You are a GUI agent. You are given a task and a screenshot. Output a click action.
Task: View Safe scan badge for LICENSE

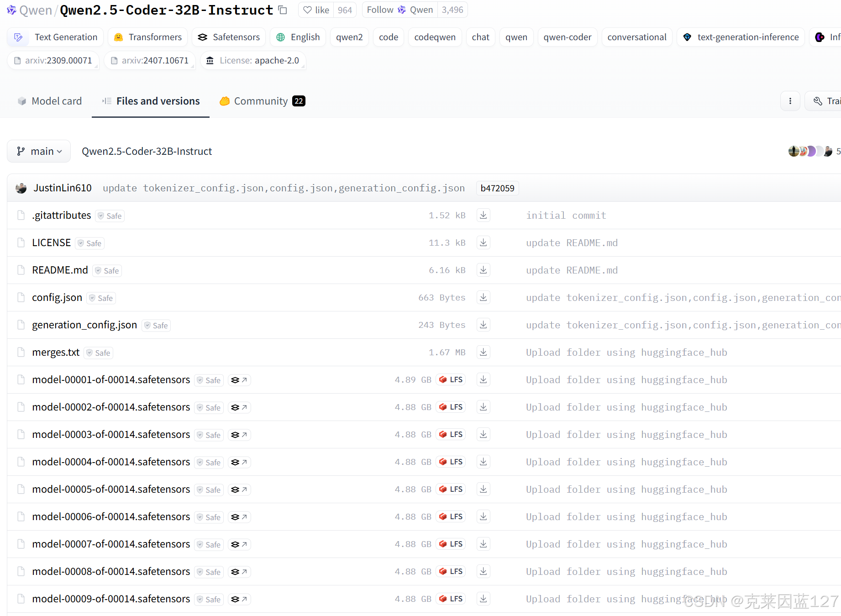pyautogui.click(x=90, y=243)
